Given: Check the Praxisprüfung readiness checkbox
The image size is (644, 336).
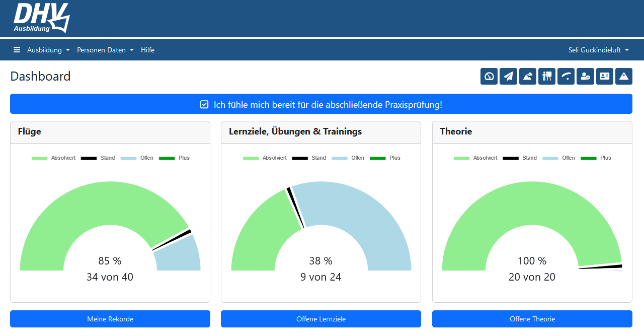Looking at the screenshot, I should [204, 104].
